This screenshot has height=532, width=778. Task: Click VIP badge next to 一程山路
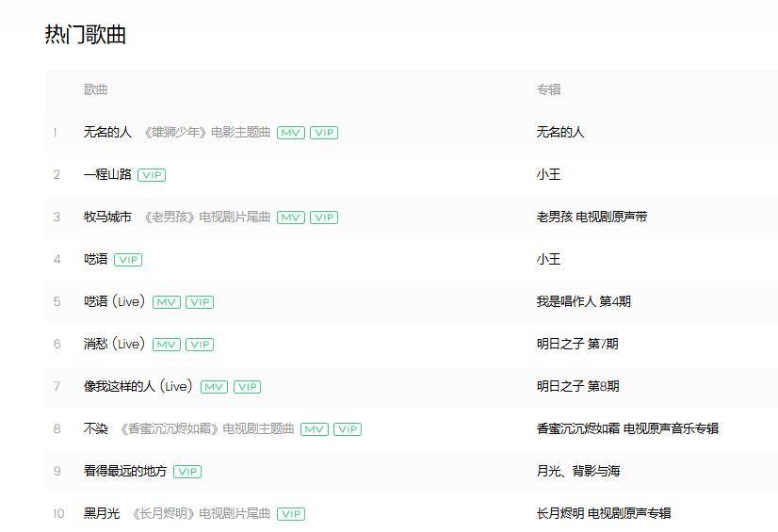click(x=152, y=175)
